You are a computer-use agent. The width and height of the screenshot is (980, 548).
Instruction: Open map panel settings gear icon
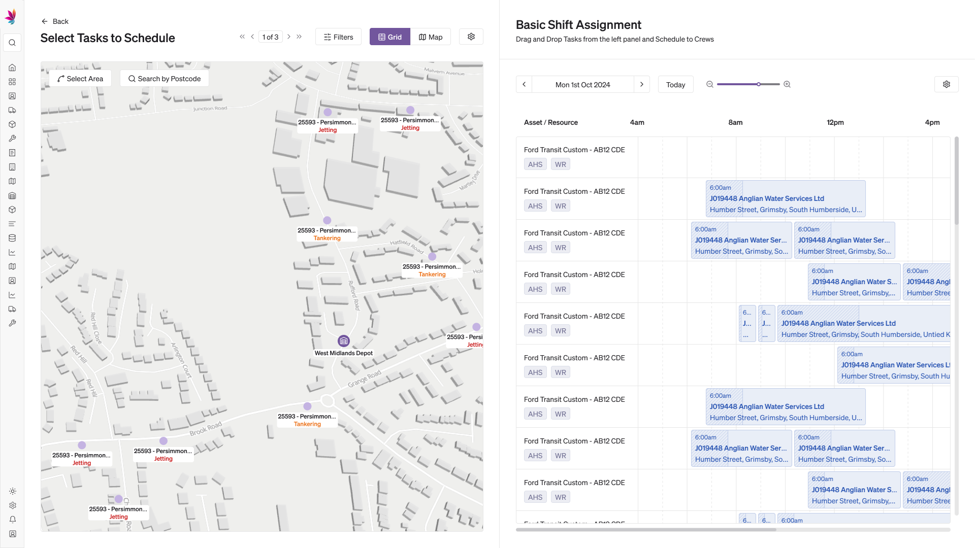click(x=471, y=37)
